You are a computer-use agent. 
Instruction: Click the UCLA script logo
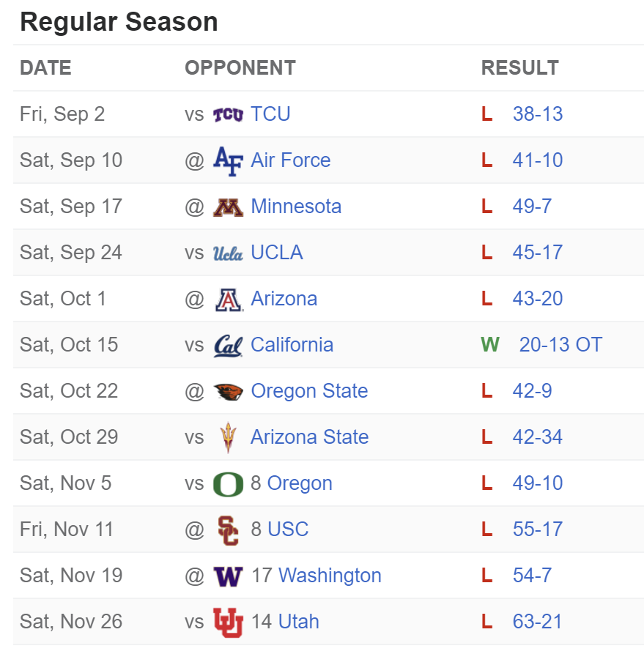pos(228,253)
